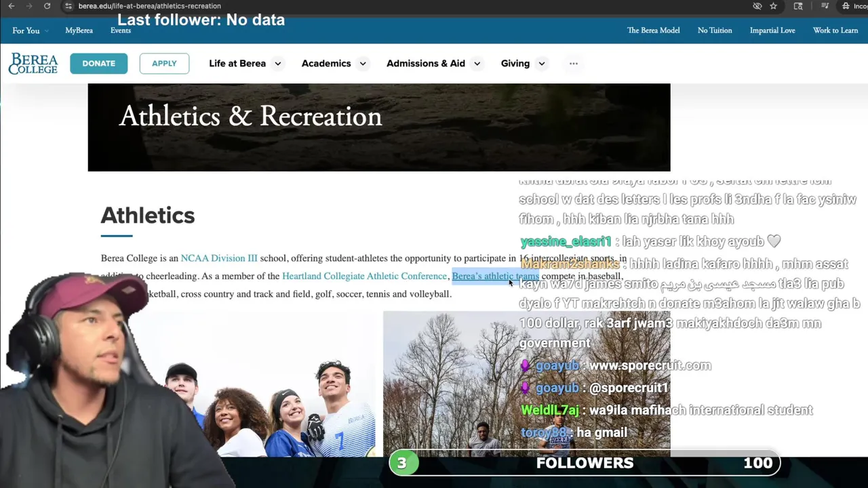Open the Work to Learn menu item
The image size is (868, 488).
[x=835, y=30]
